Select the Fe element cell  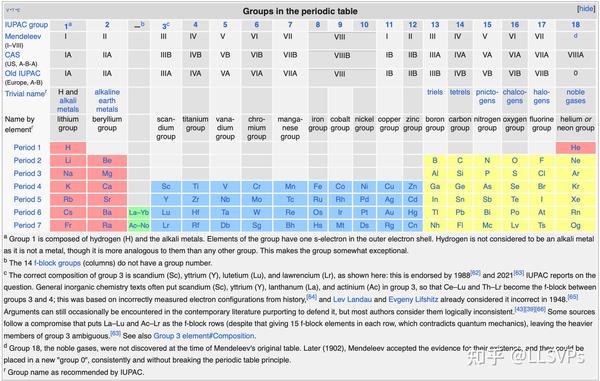pos(318,186)
